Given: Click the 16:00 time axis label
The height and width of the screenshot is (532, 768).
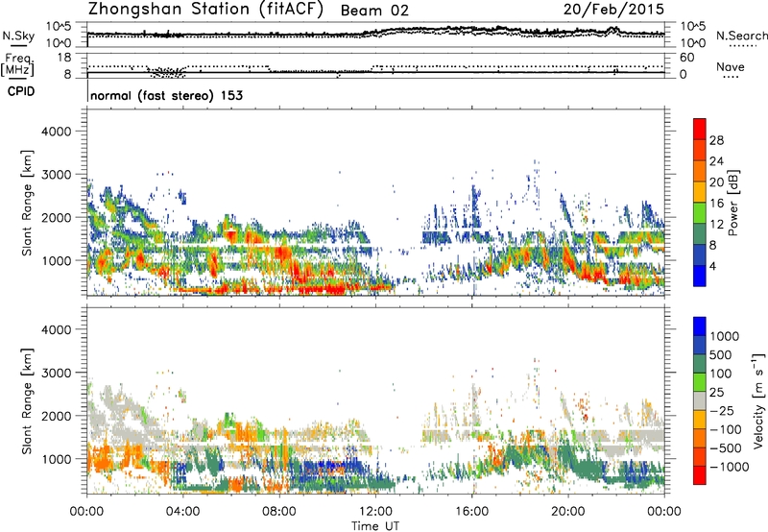Looking at the screenshot, I should pyautogui.click(x=472, y=512).
